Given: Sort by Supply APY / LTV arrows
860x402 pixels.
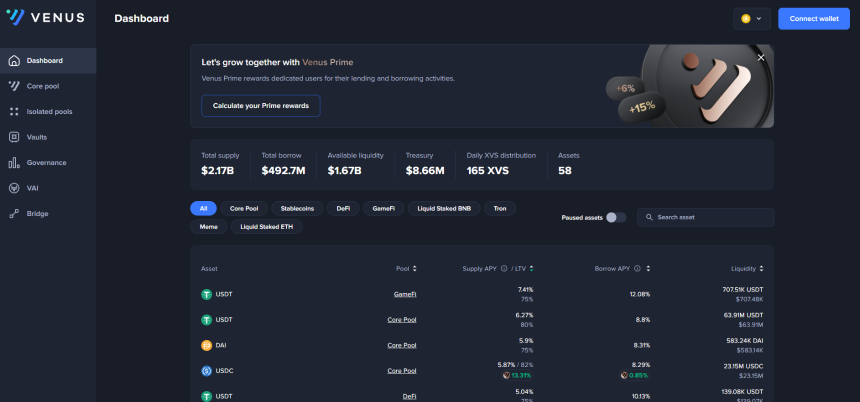Looking at the screenshot, I should click(531, 269).
